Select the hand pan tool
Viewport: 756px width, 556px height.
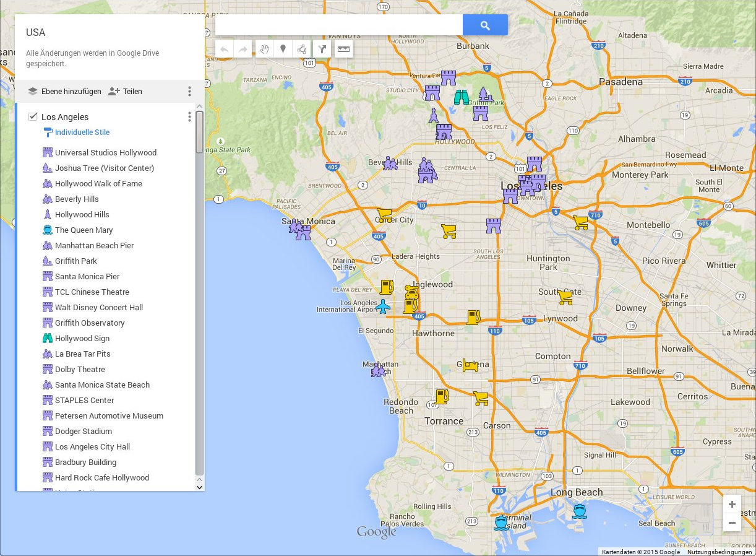coord(265,49)
